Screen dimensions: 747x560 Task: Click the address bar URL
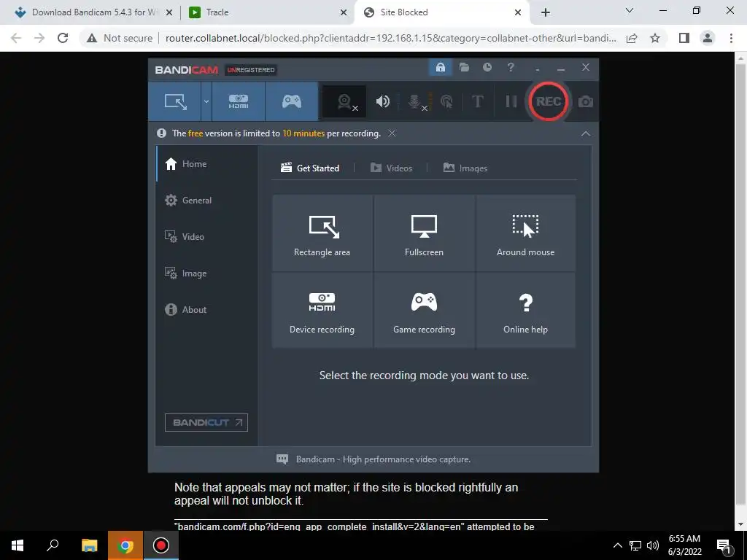point(391,38)
